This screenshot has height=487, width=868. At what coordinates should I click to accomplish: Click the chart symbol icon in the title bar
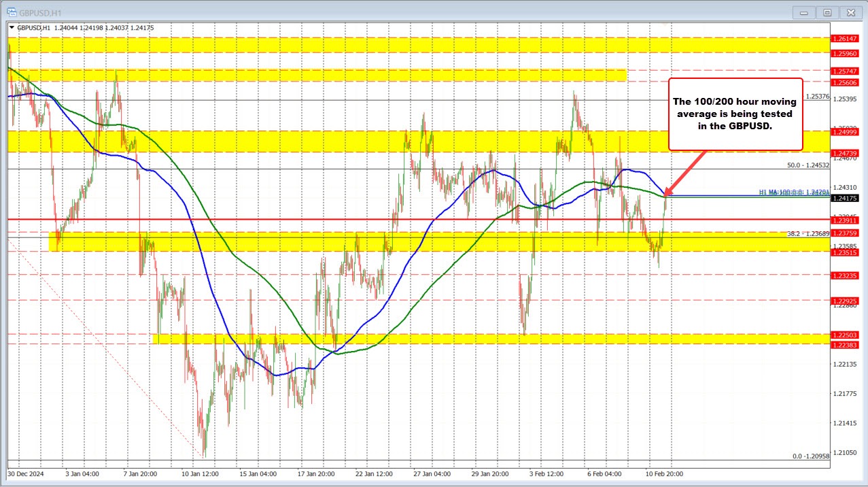(12, 12)
